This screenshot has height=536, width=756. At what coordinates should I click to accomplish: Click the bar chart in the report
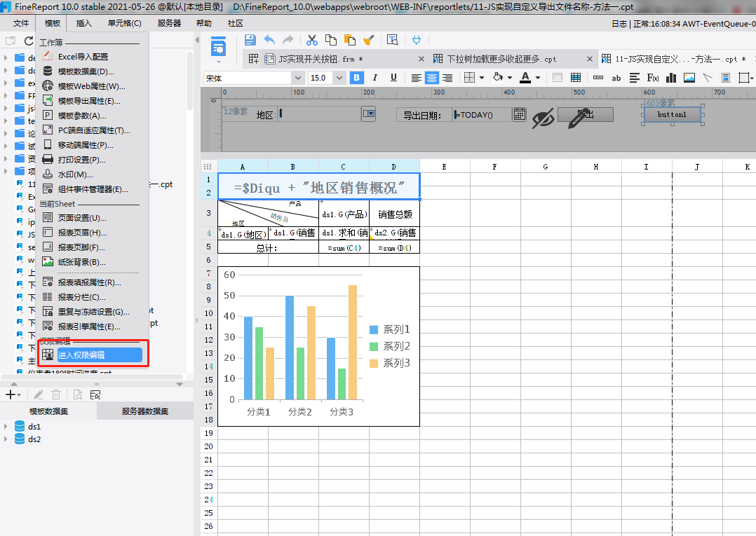pyautogui.click(x=318, y=346)
